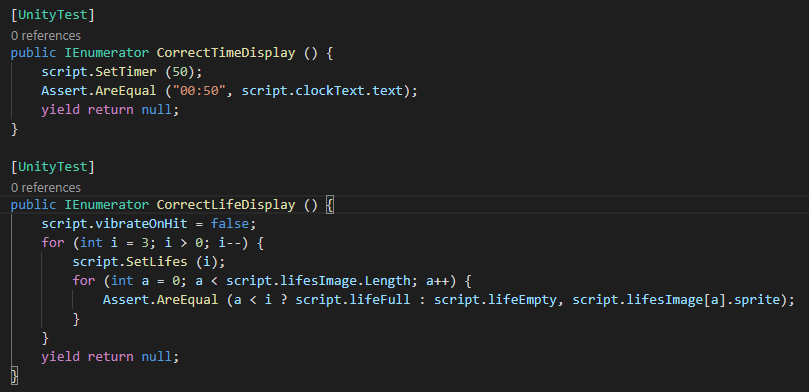Click the number 50 in SetTimer

click(180, 72)
